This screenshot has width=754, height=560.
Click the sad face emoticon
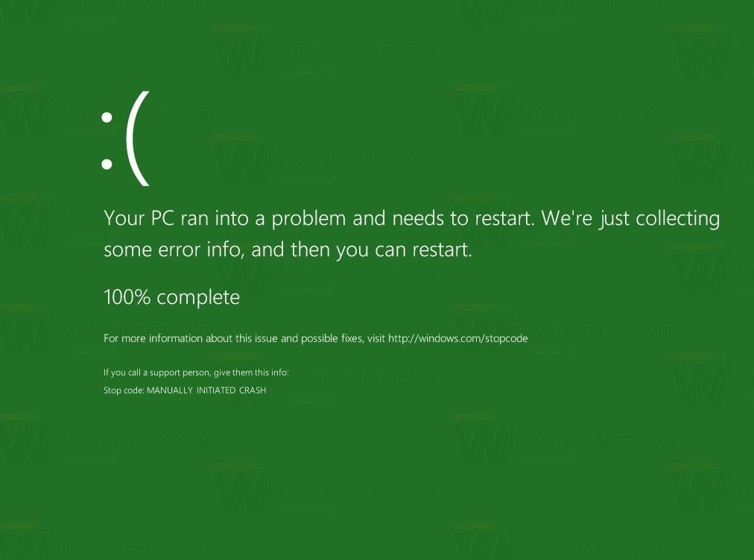click(125, 139)
